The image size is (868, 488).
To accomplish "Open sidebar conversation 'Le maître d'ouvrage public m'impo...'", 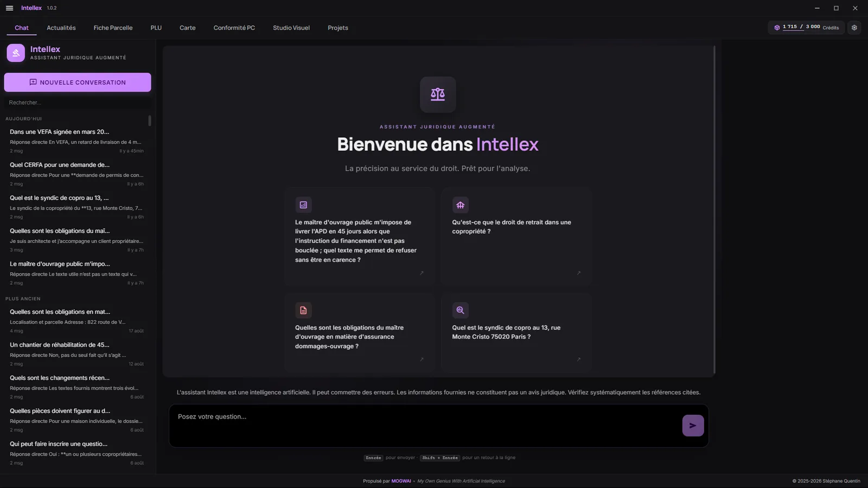I will click(x=76, y=273).
